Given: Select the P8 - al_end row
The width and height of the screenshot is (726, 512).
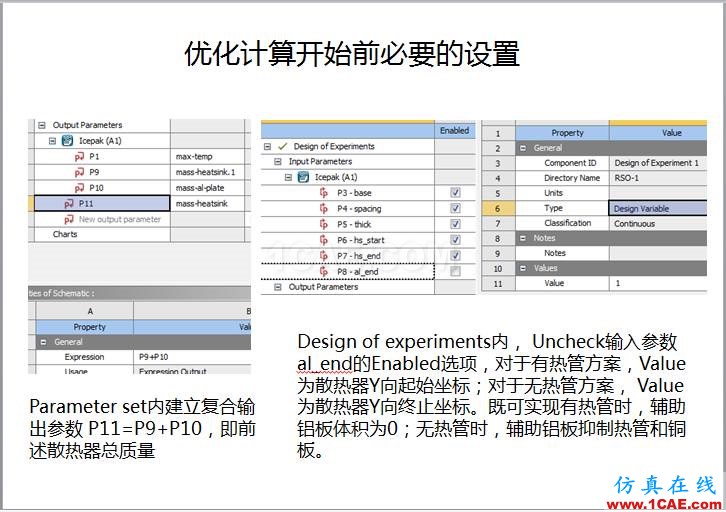Looking at the screenshot, I should tap(348, 272).
